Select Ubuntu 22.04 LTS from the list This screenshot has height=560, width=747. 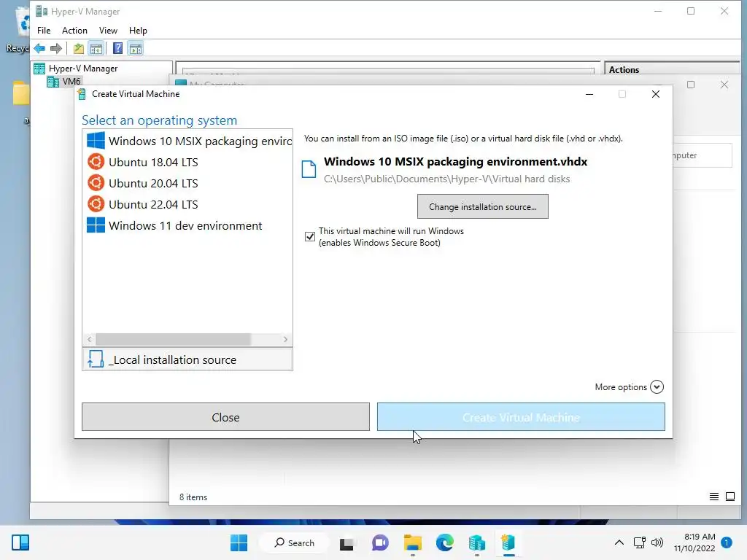187,204
